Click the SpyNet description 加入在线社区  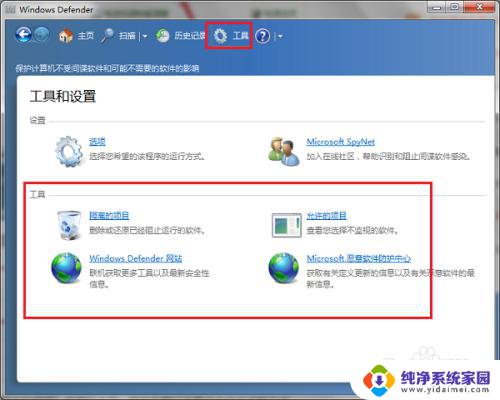tap(388, 156)
